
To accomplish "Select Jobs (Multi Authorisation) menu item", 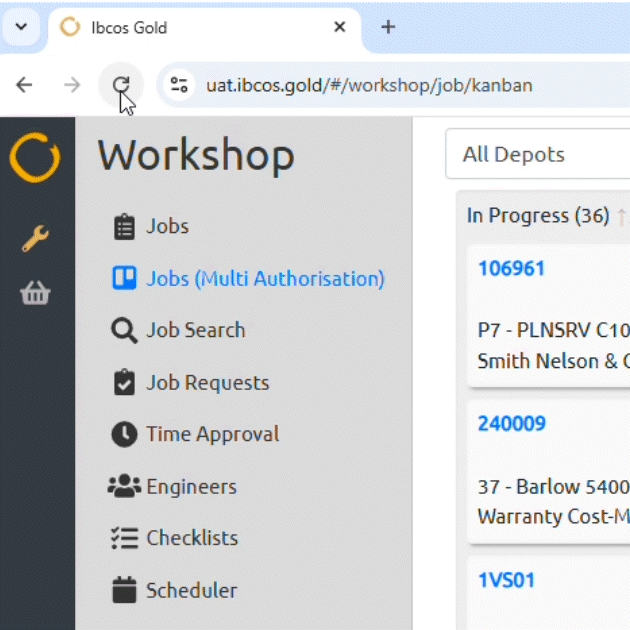I will [265, 278].
